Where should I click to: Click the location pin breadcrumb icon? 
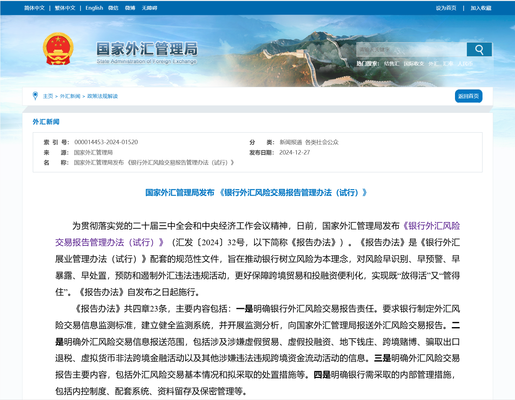(35, 96)
